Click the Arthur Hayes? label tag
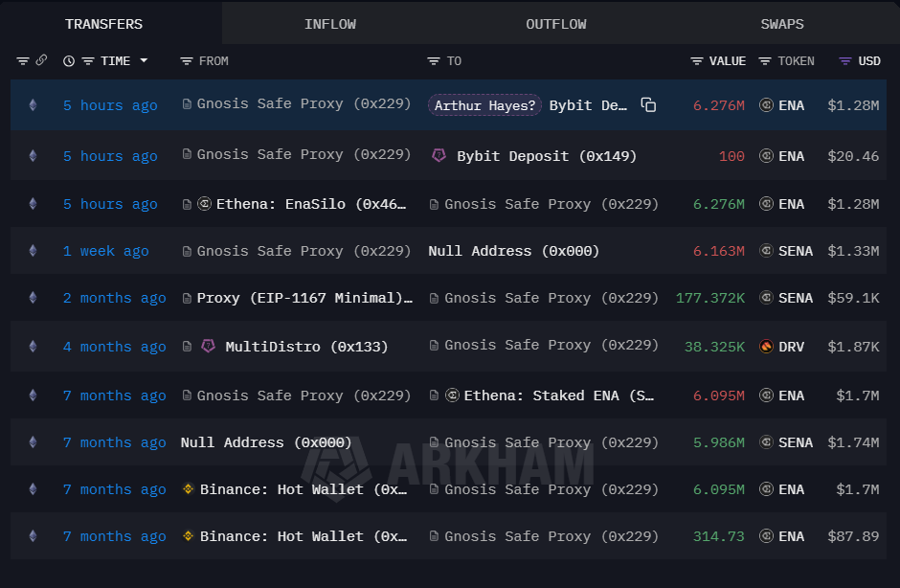 coord(484,105)
